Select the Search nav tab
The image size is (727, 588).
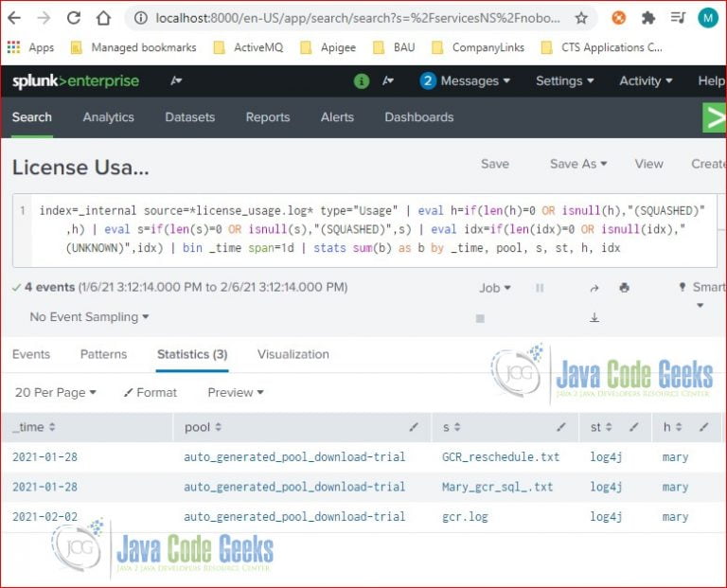(x=32, y=117)
